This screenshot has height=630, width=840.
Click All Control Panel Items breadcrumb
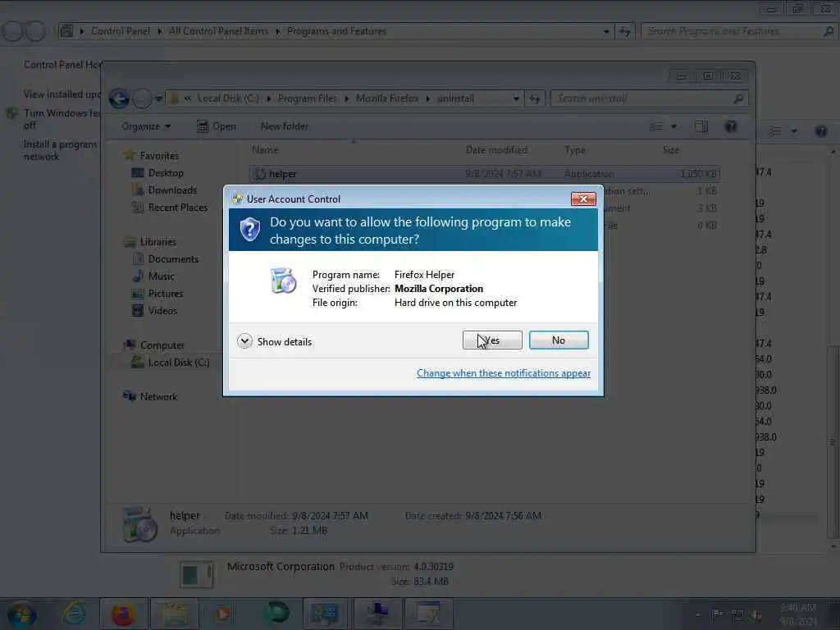(218, 31)
